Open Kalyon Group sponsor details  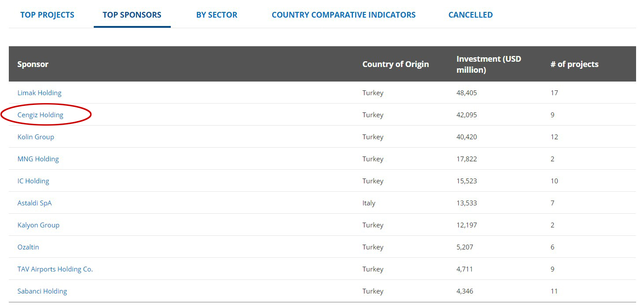[x=38, y=225]
